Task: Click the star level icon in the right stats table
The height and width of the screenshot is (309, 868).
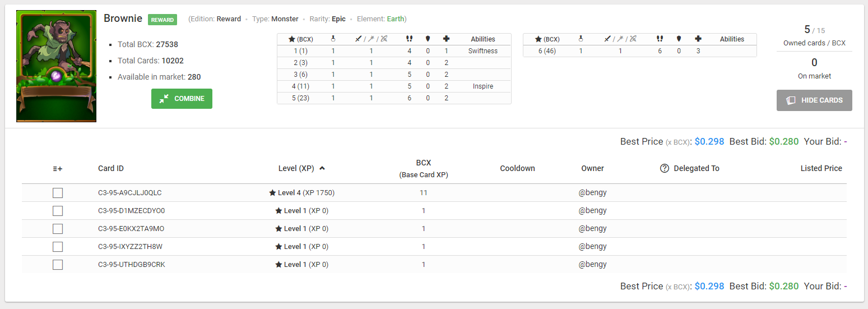Action: click(x=539, y=39)
